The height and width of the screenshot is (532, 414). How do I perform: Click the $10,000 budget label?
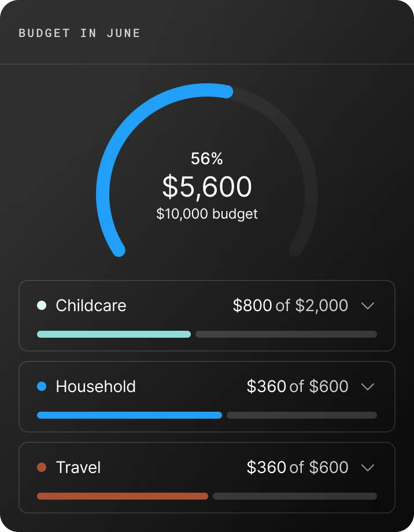pyautogui.click(x=207, y=214)
